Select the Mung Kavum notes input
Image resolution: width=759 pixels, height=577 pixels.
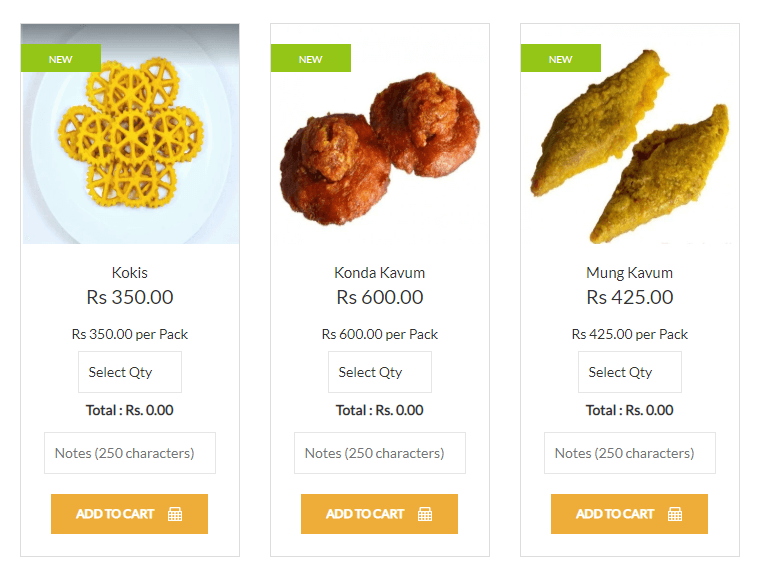[630, 453]
